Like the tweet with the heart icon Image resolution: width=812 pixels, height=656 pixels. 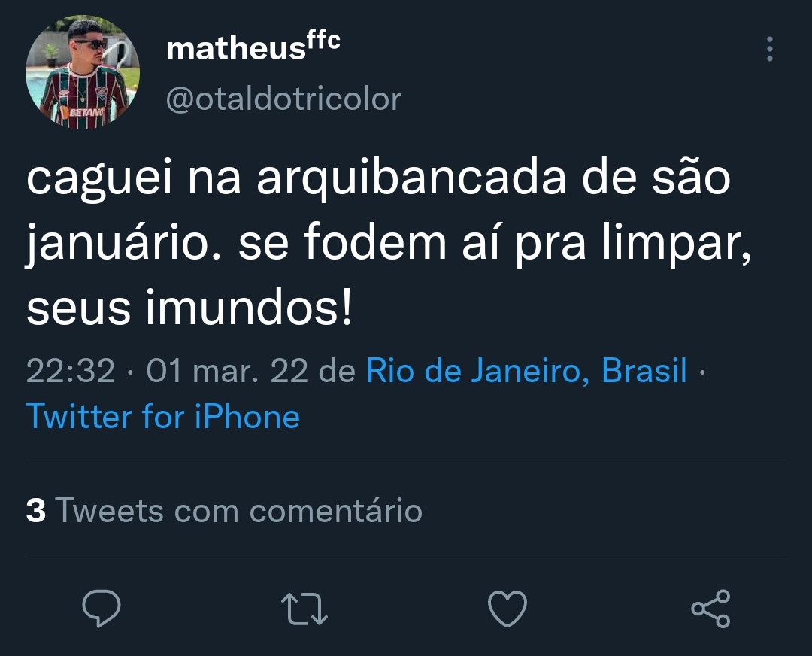pyautogui.click(x=507, y=608)
